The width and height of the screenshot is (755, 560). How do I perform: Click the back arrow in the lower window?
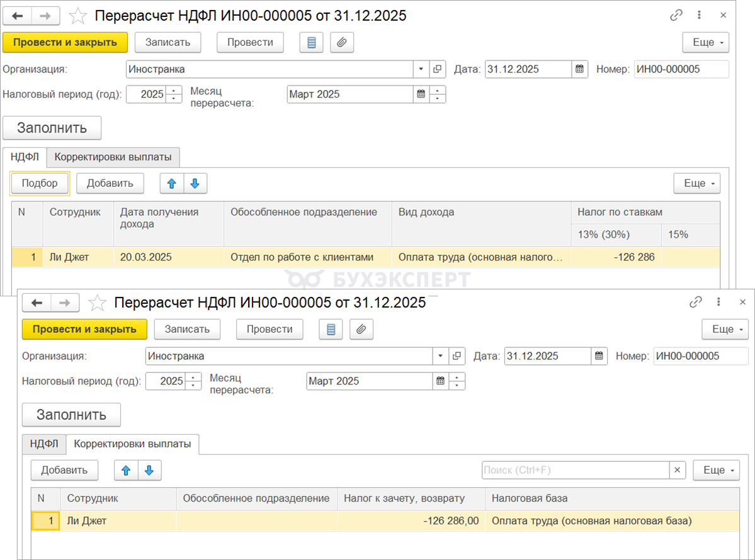[x=36, y=303]
